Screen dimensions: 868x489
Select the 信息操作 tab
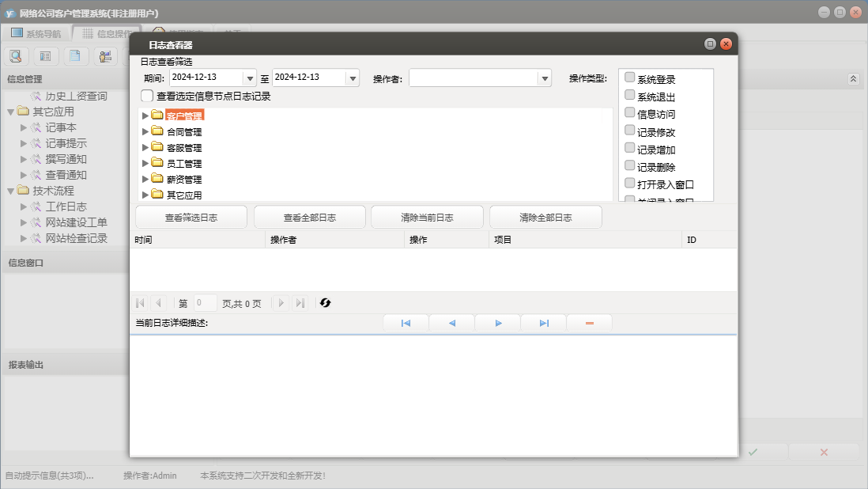(105, 34)
